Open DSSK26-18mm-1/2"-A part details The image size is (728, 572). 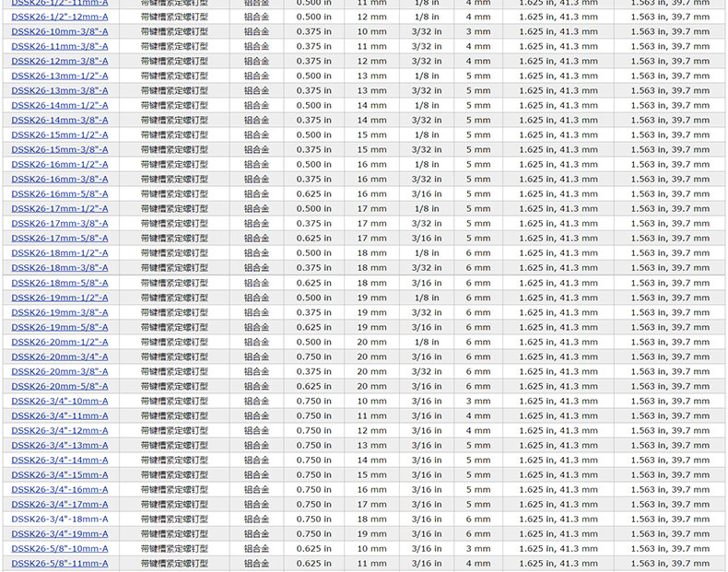pyautogui.click(x=59, y=253)
